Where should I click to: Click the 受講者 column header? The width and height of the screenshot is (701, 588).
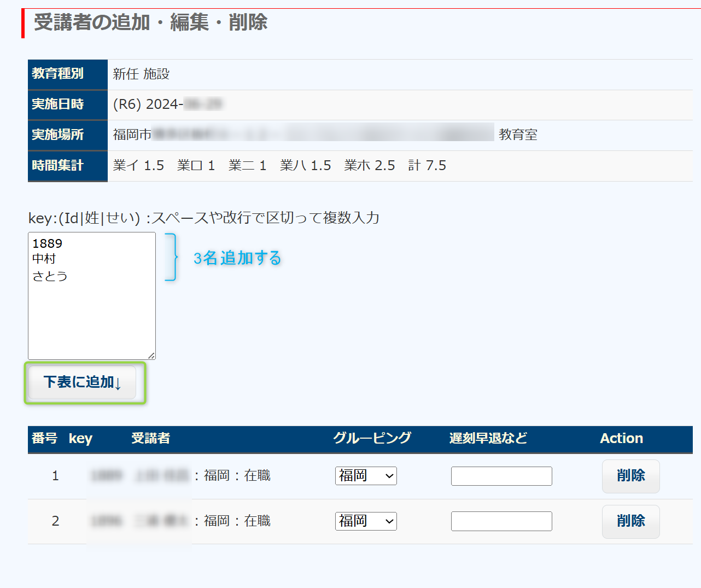(x=150, y=439)
